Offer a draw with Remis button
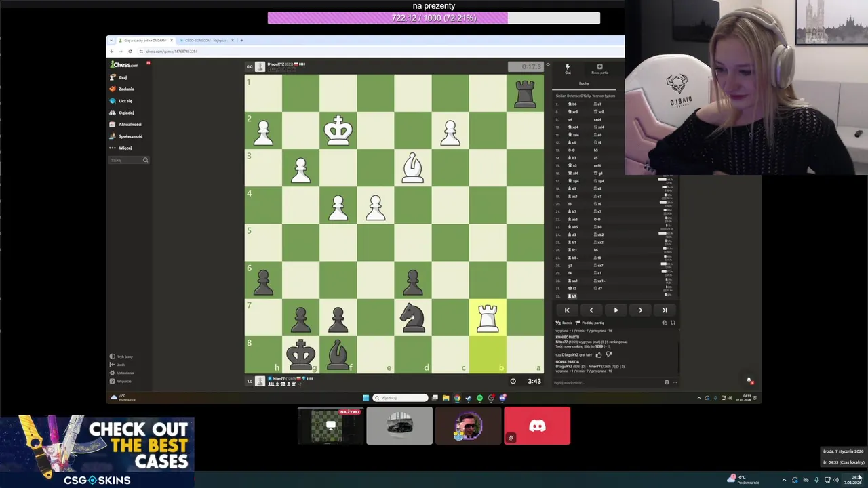This screenshot has height=488, width=868. pyautogui.click(x=564, y=323)
